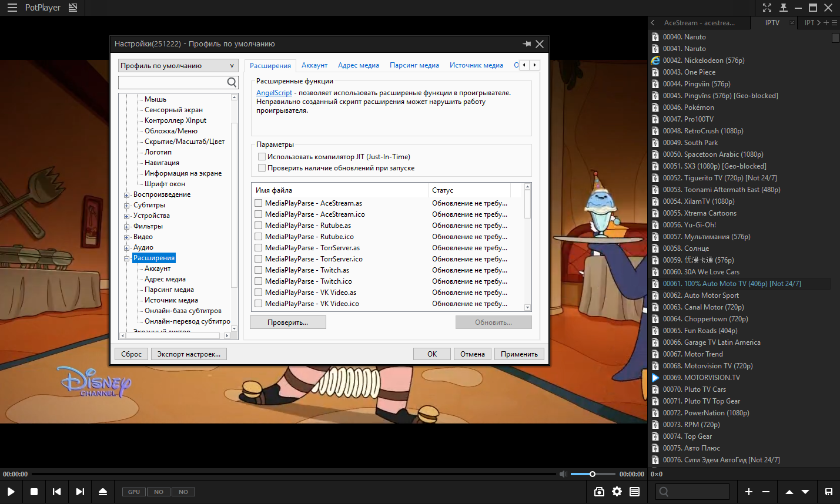This screenshot has width=840, height=504.
Task: Switch to the Парсинг медиа tab
Action: [414, 65]
